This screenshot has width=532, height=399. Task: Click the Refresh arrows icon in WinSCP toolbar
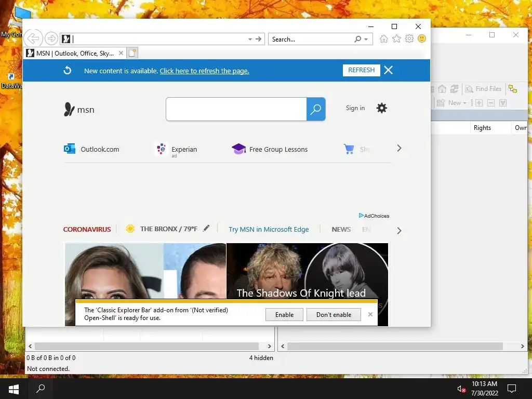click(x=454, y=89)
